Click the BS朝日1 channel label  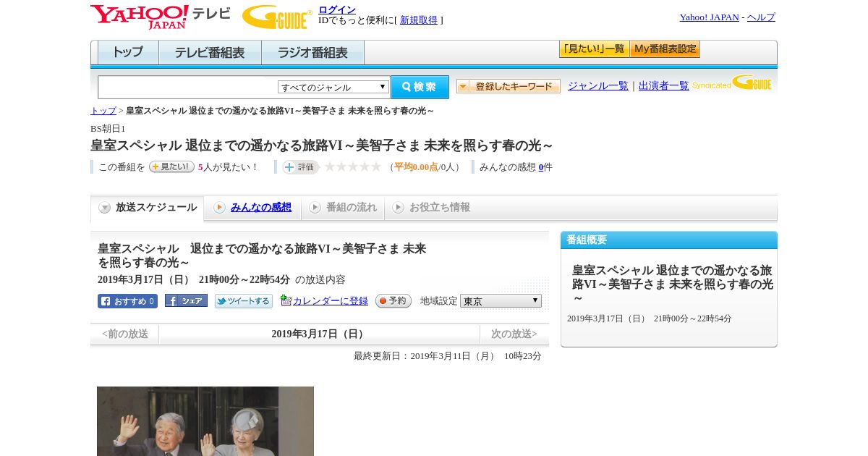(108, 129)
